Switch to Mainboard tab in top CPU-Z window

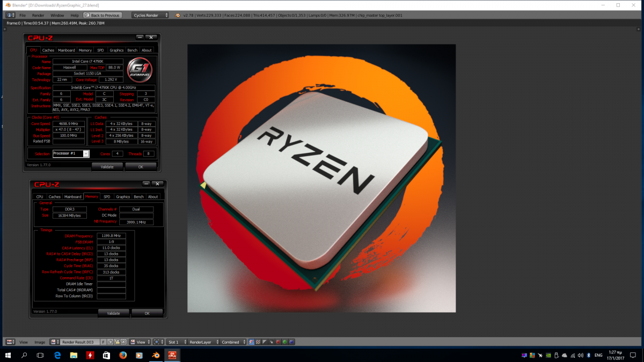click(x=67, y=50)
